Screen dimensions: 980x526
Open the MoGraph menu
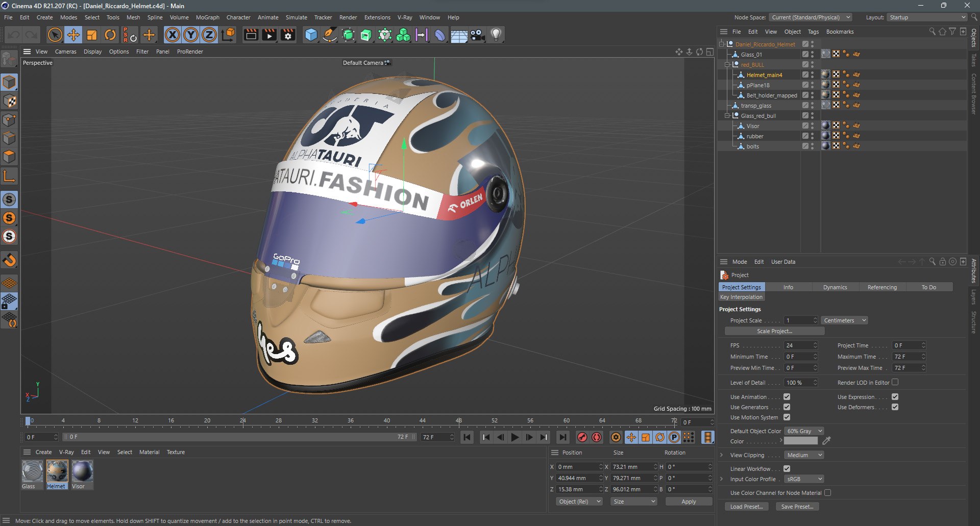click(x=207, y=17)
